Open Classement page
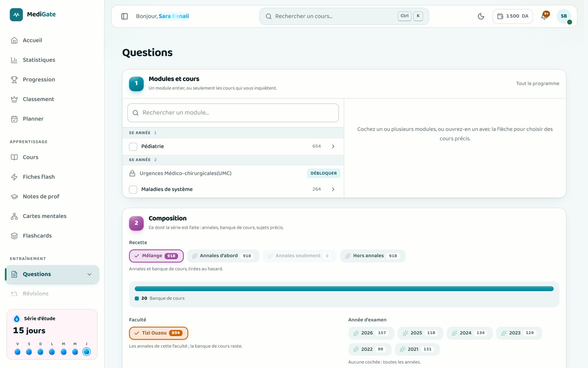This screenshot has height=368, width=588. 52,99
